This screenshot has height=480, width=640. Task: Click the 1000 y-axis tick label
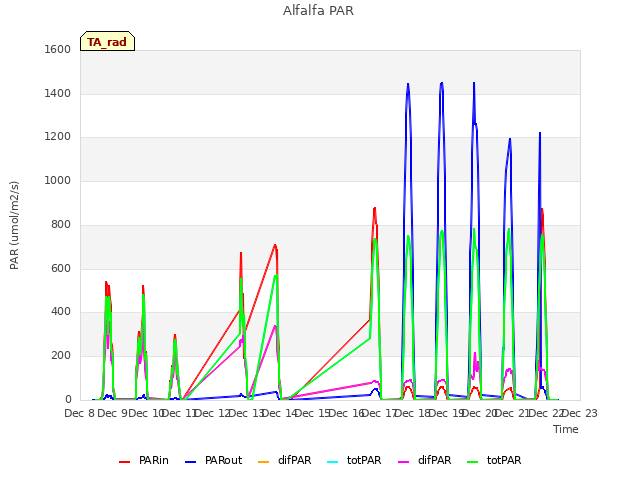pos(58,180)
